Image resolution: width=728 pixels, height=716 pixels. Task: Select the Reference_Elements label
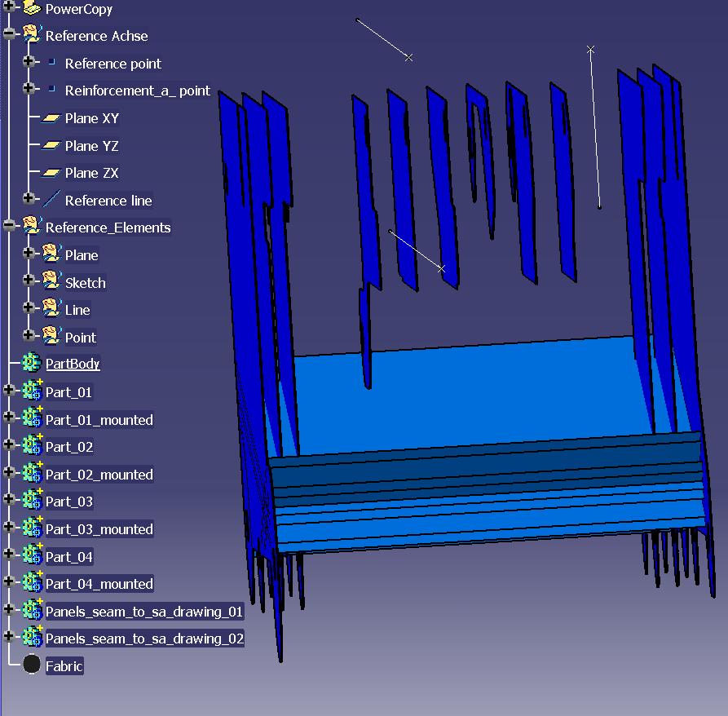tap(108, 228)
